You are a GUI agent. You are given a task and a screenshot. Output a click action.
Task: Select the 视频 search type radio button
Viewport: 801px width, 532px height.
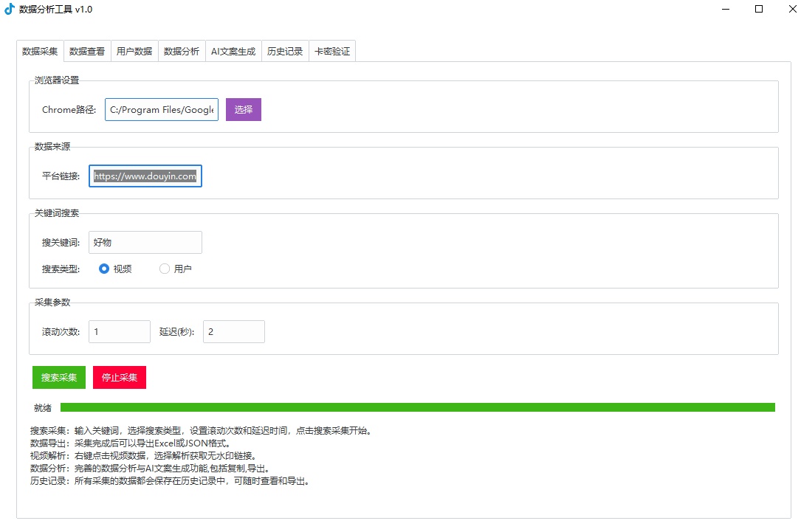click(x=104, y=269)
